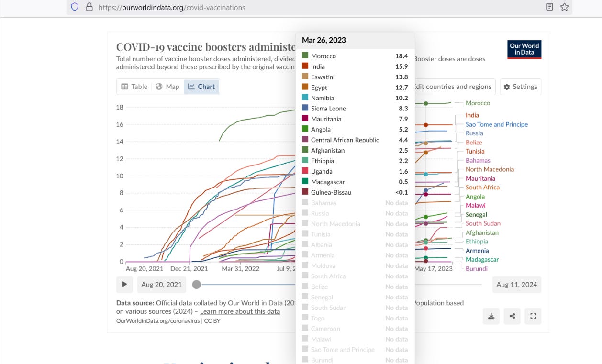Play the timeline animation
The width and height of the screenshot is (602, 364).
124,284
